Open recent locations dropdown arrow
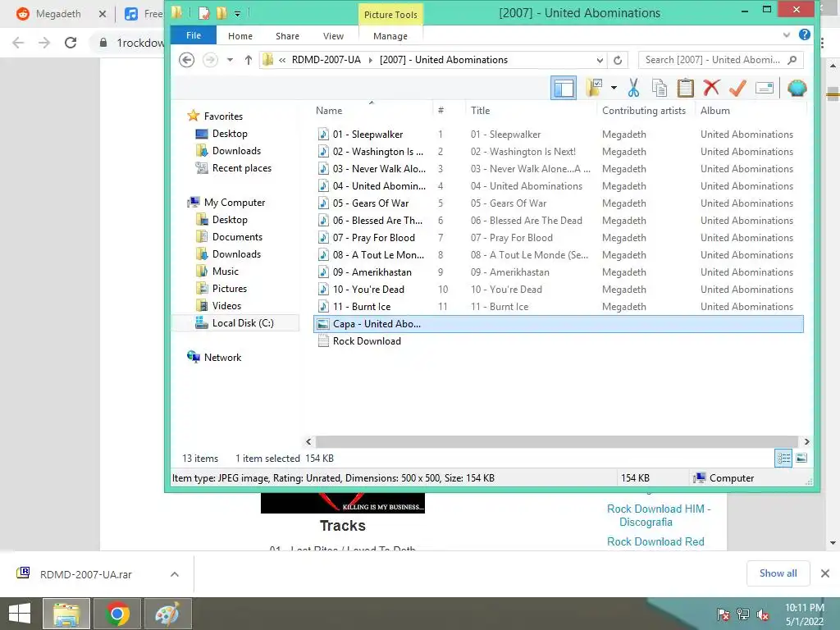The image size is (840, 630). pos(230,59)
